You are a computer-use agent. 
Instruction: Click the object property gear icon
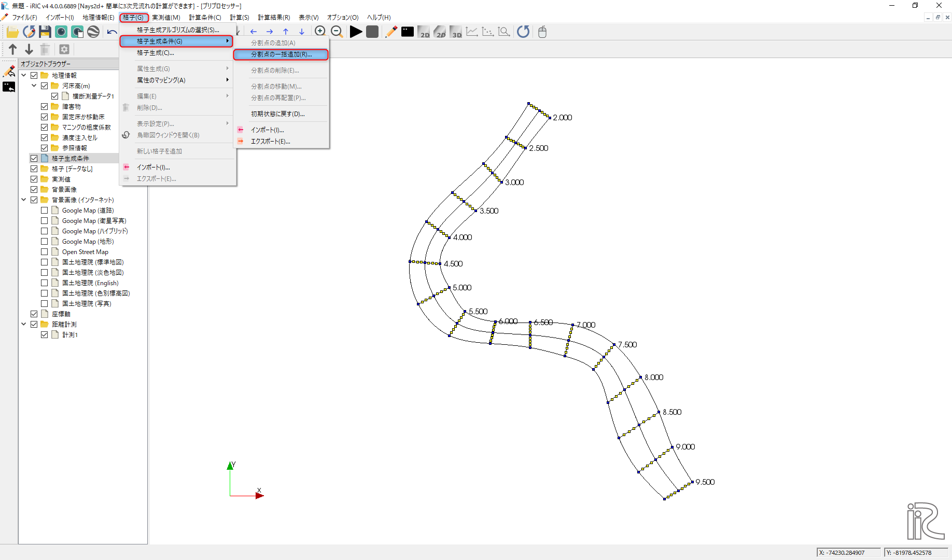click(x=64, y=49)
